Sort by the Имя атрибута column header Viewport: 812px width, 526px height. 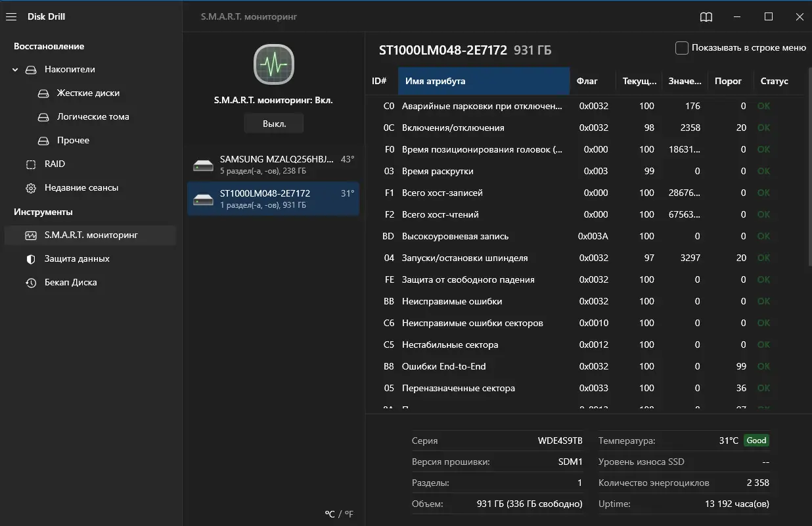pyautogui.click(x=484, y=81)
